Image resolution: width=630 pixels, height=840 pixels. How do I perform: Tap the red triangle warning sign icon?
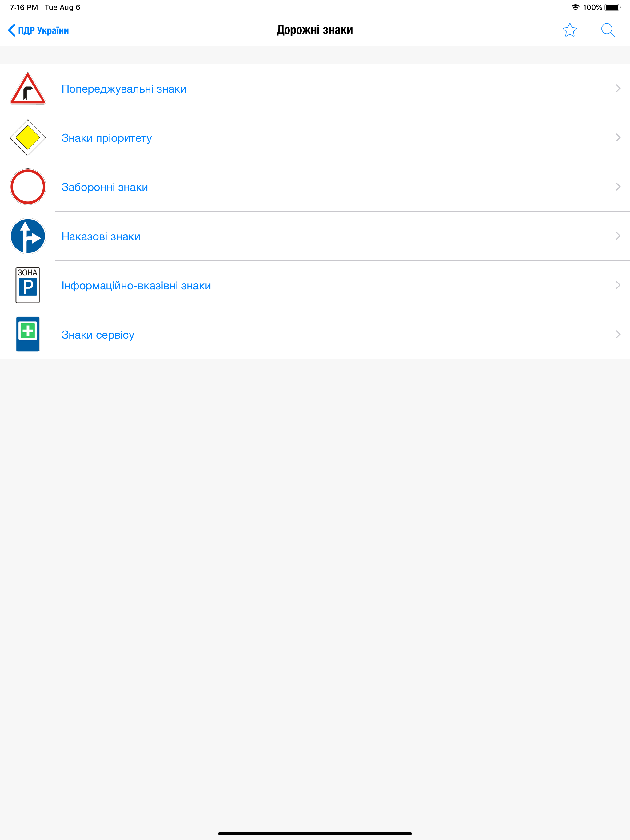tap(28, 89)
